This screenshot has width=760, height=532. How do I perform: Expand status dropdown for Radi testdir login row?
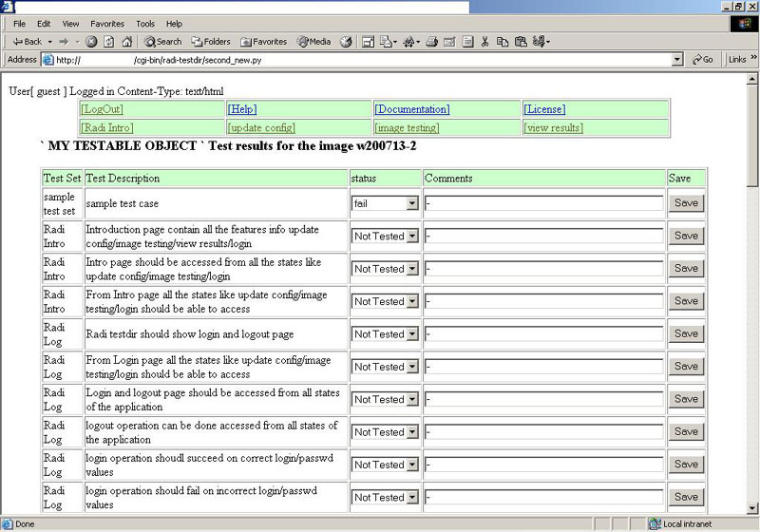pyautogui.click(x=411, y=334)
